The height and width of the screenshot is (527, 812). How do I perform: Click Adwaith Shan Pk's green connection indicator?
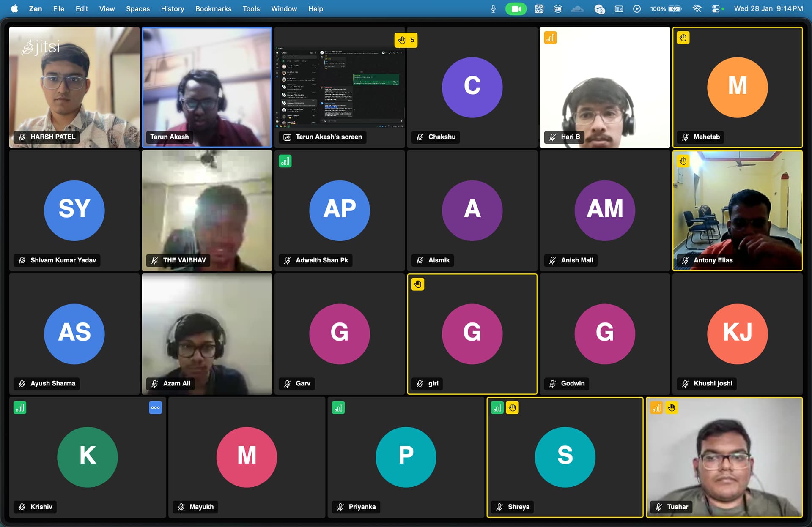(285, 161)
